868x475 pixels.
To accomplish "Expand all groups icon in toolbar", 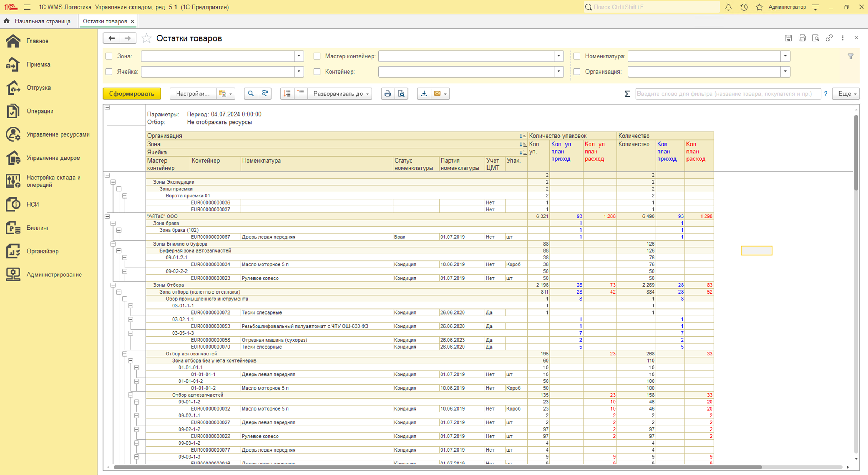I will pos(287,94).
